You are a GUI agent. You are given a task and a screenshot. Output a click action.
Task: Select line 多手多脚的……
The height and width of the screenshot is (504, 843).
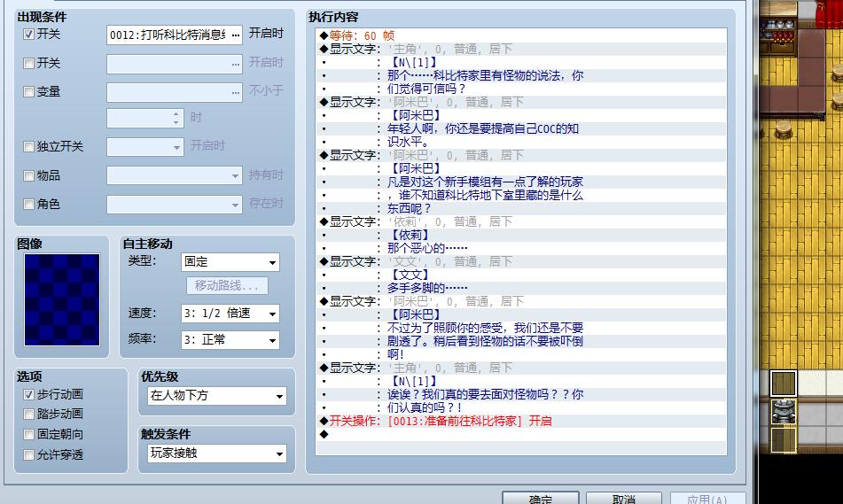(521, 288)
